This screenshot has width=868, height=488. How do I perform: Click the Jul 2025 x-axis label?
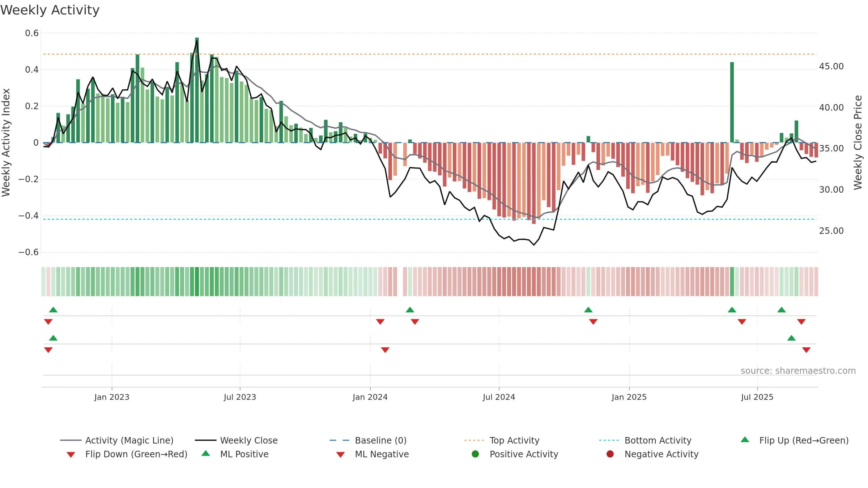[757, 397]
